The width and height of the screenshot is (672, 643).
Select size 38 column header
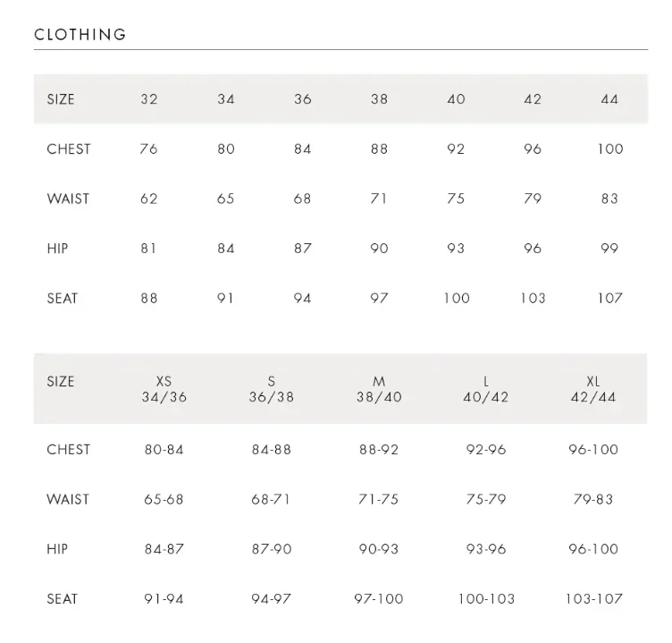click(x=379, y=99)
